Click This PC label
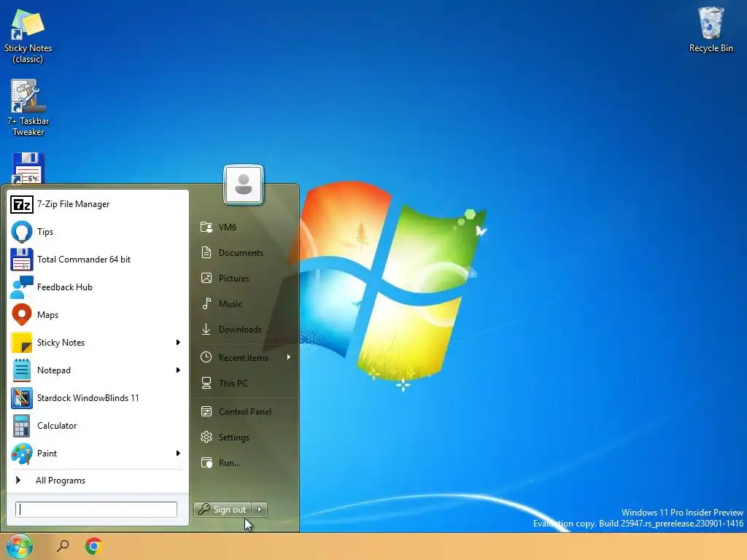This screenshot has height=560, width=747. tap(233, 384)
